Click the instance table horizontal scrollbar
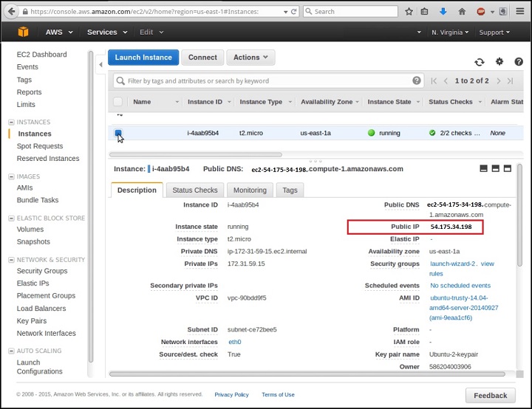This screenshot has height=409, width=532. (195, 154)
